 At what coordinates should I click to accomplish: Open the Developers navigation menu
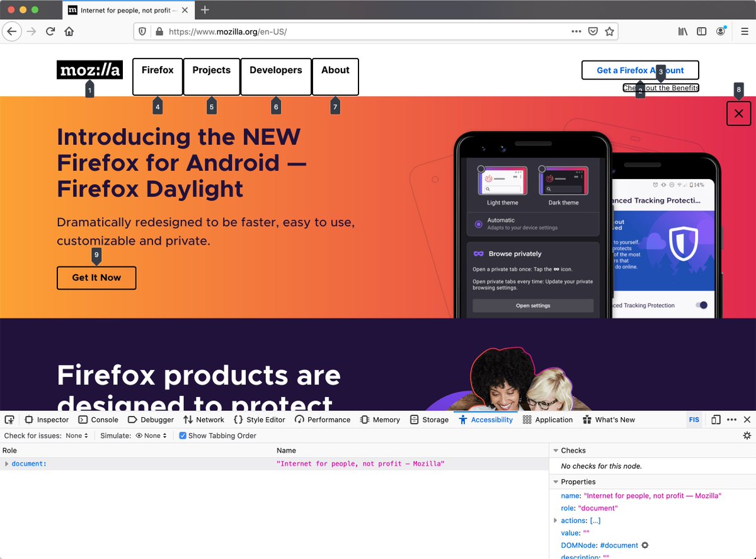(x=276, y=77)
